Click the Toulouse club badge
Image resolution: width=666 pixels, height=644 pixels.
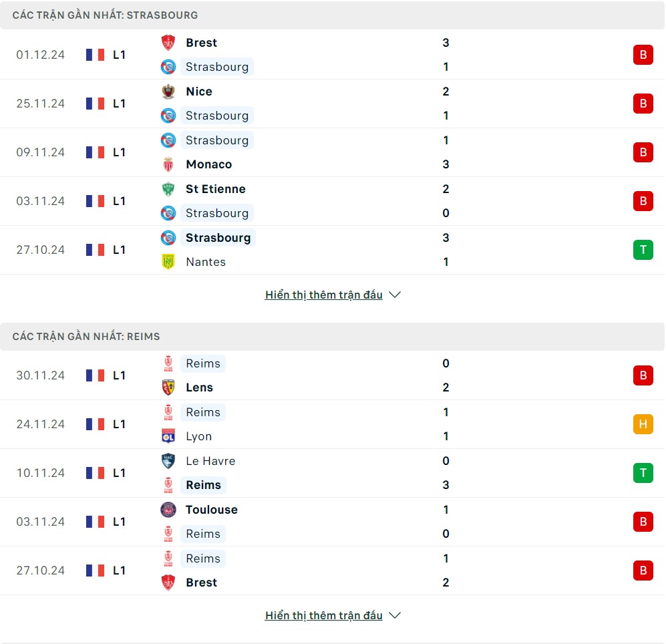pos(168,510)
